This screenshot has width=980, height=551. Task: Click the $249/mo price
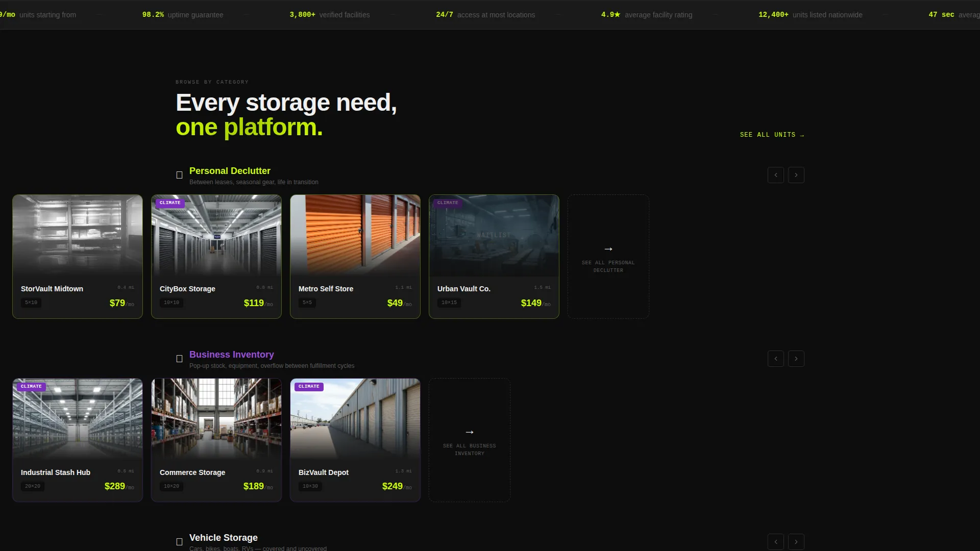[397, 486]
